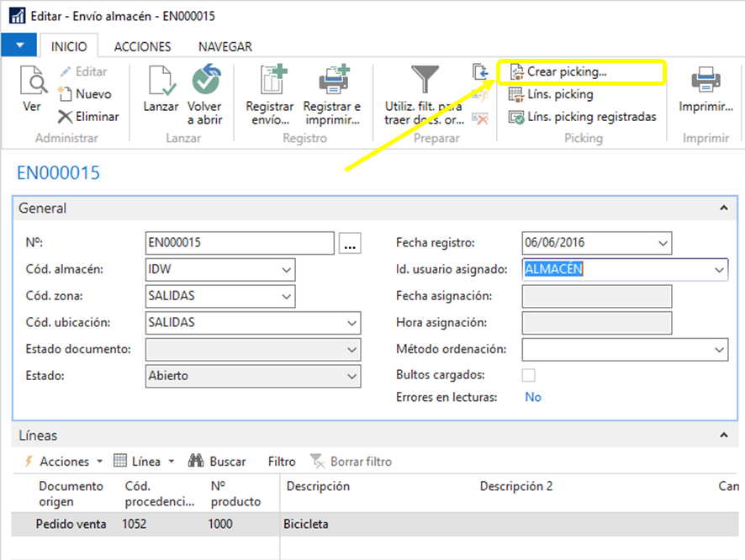Expand the Cód. ubicación dropdown
Viewport: 745px width, 560px height.
[351, 323]
